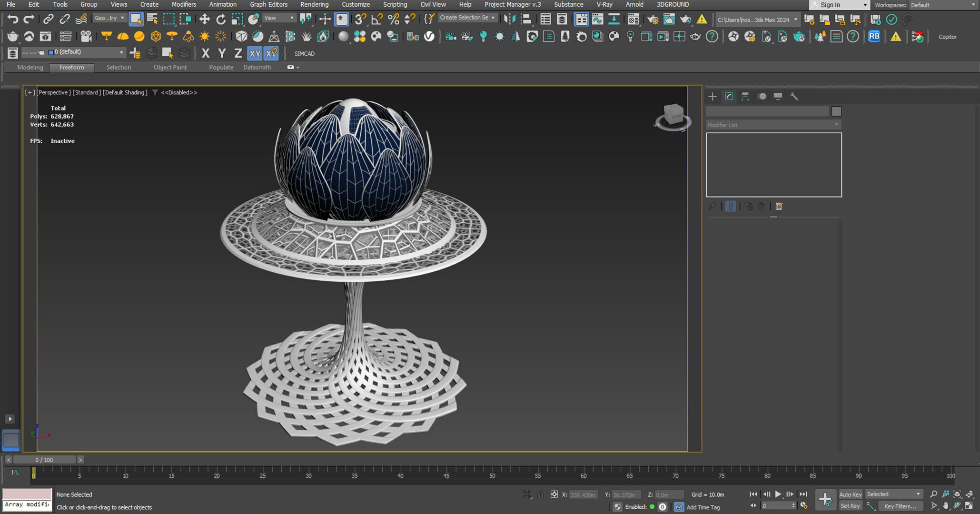Open the Rendering menu
Screen dimensions: 980x514
tap(314, 4)
